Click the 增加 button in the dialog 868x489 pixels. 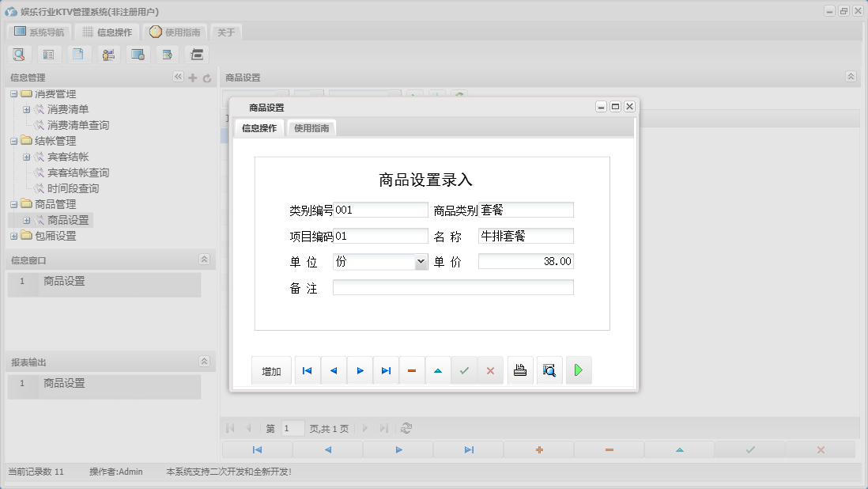pyautogui.click(x=270, y=370)
